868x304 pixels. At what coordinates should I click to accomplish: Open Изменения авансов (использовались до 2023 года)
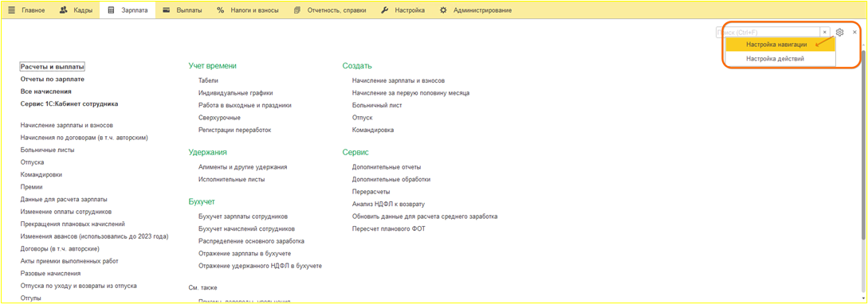94,236
